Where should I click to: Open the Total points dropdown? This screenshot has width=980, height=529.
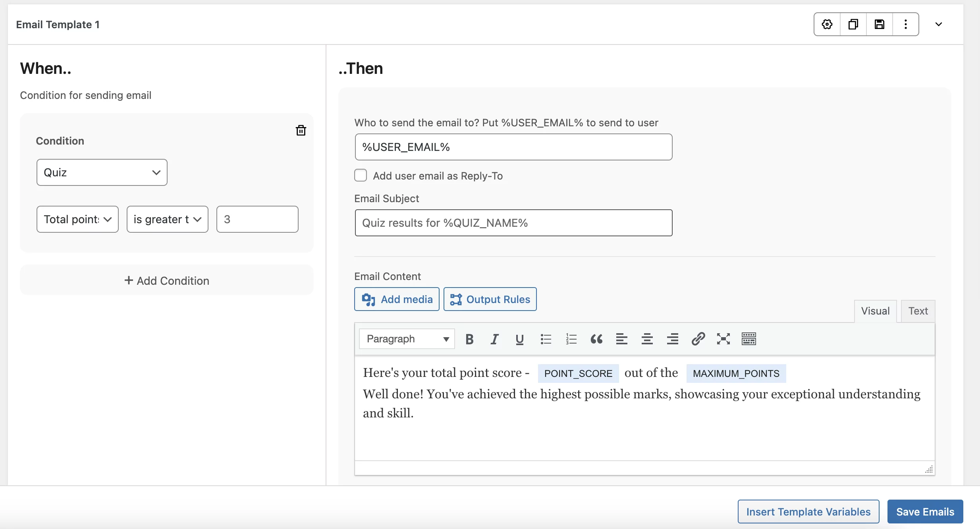tap(77, 219)
